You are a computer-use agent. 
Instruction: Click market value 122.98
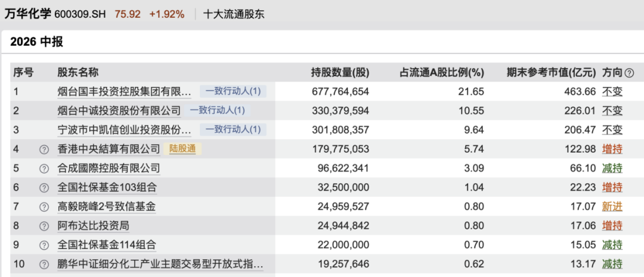[x=579, y=150]
